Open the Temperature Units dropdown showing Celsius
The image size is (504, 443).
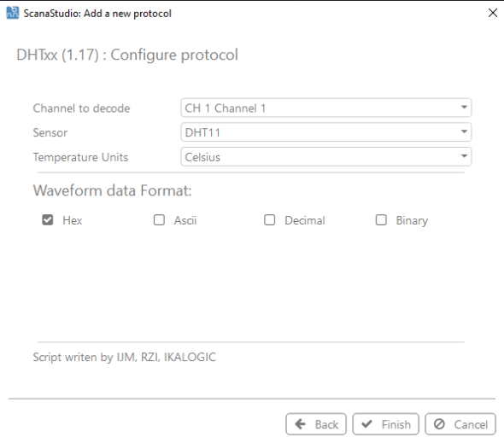pos(326,157)
